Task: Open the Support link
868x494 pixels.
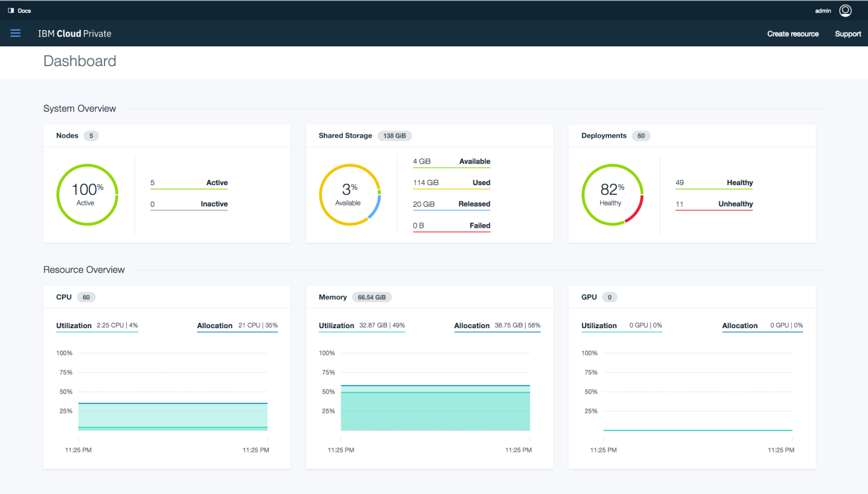Action: (x=848, y=34)
